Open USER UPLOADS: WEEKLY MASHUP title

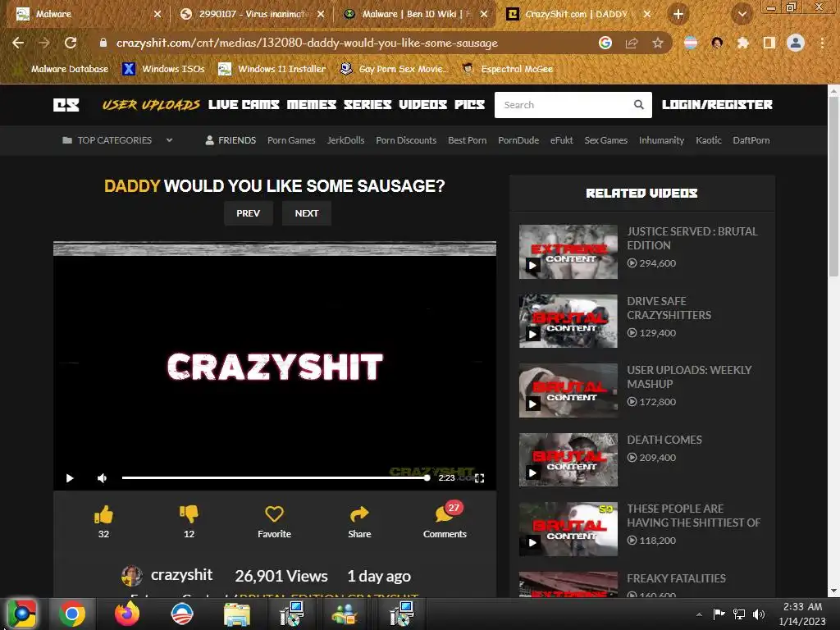[689, 377]
